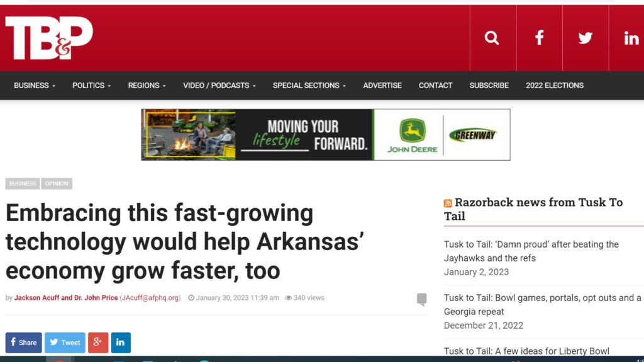Open the search magnifier icon
This screenshot has height=362, width=644.
(x=492, y=38)
